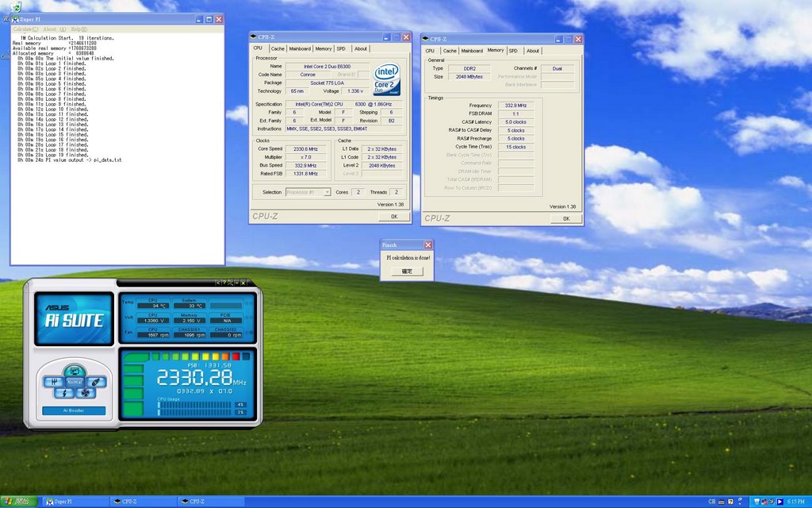Open the SPD tab in the processor CPU-Z window
Image resolution: width=812 pixels, height=508 pixels.
tap(341, 48)
